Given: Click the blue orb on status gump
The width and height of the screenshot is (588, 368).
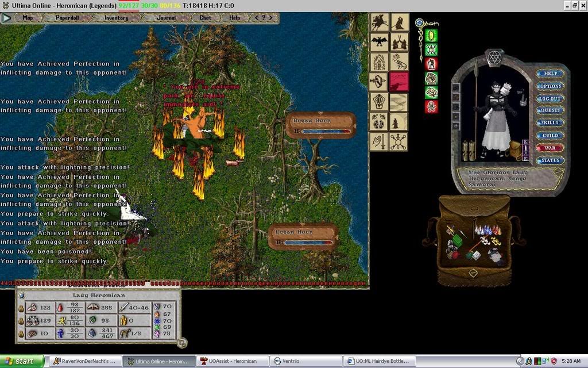Looking at the screenshot, I should [x=22, y=296].
